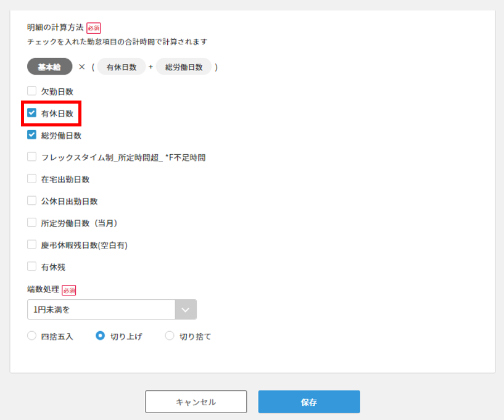Check the 慶弔休暇残日数(空白有) checkbox

coord(32,245)
